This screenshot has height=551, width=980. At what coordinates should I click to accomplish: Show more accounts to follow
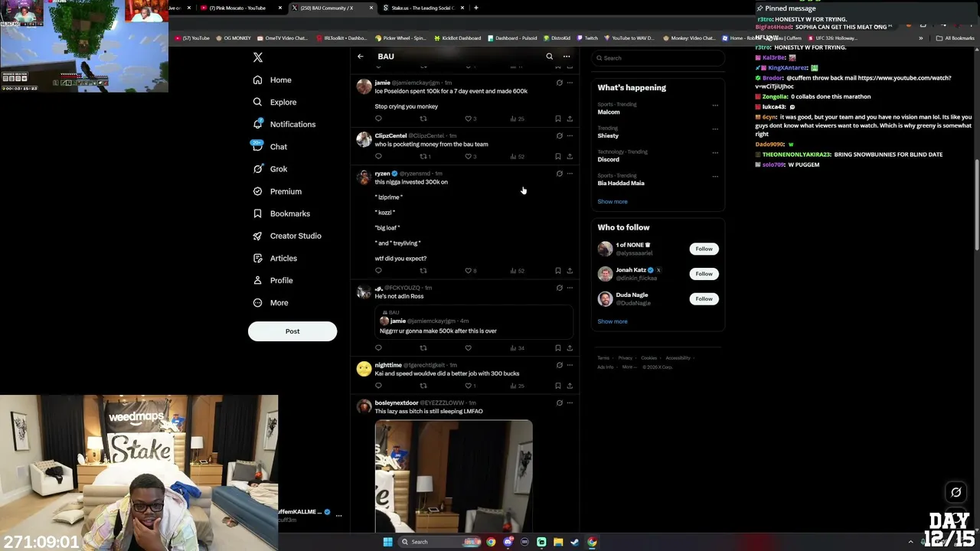pos(612,321)
